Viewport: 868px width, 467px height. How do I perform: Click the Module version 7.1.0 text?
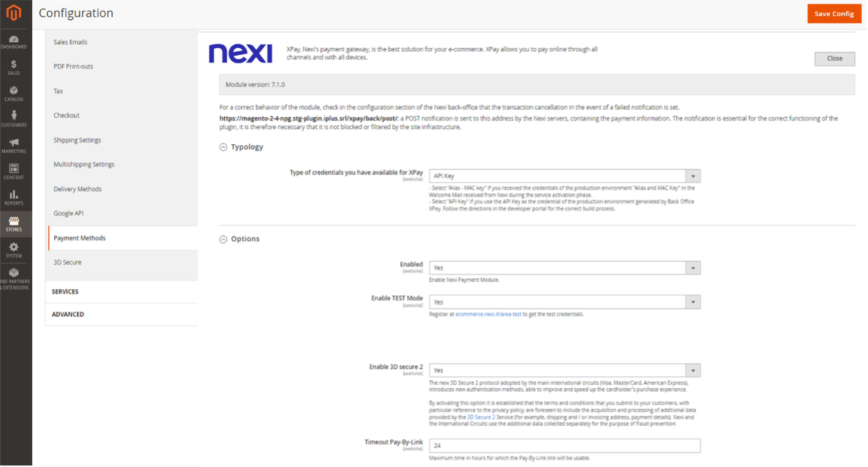pyautogui.click(x=255, y=85)
